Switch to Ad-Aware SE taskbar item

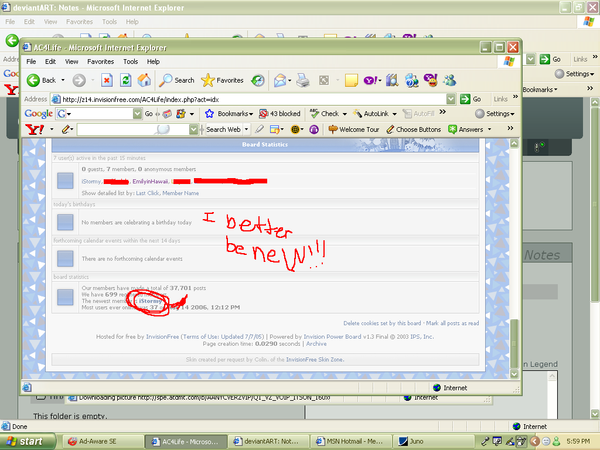102,441
